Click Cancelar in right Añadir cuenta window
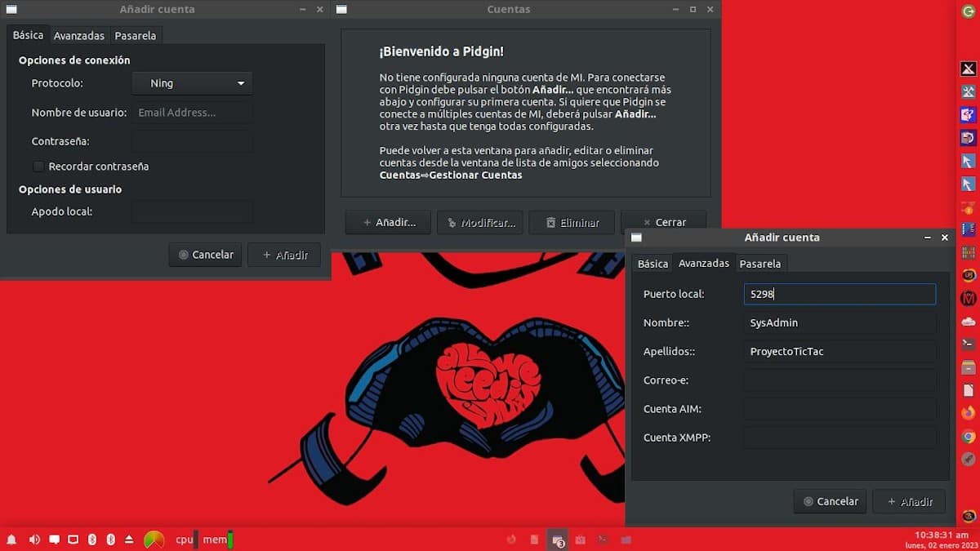The width and height of the screenshot is (980, 551). 830,501
